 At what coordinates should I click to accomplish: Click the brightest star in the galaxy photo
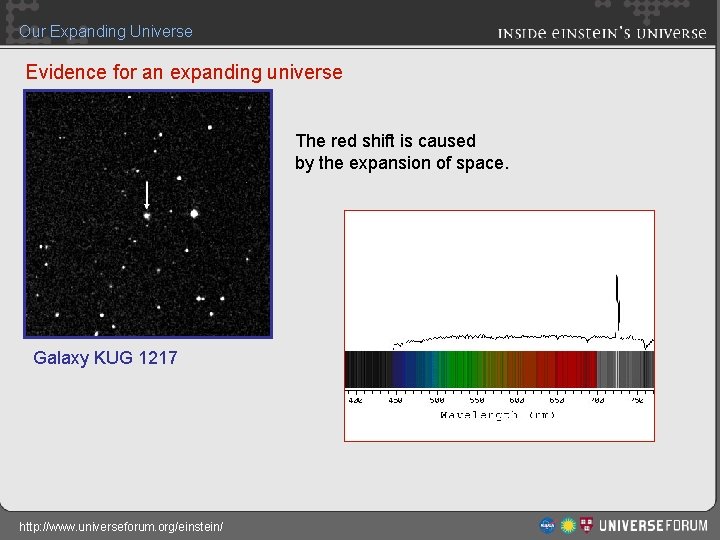click(x=194, y=214)
